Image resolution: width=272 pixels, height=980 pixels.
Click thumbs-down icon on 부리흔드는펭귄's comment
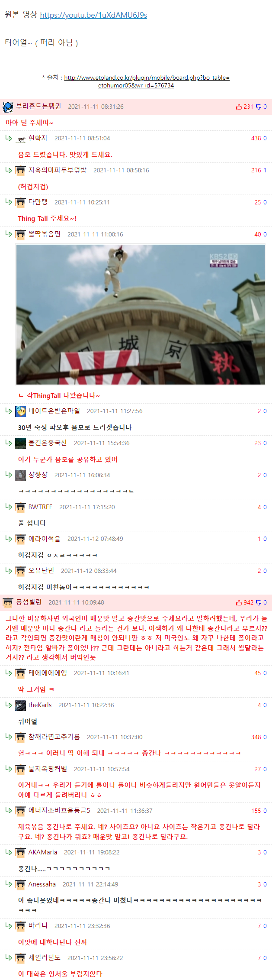point(259,107)
